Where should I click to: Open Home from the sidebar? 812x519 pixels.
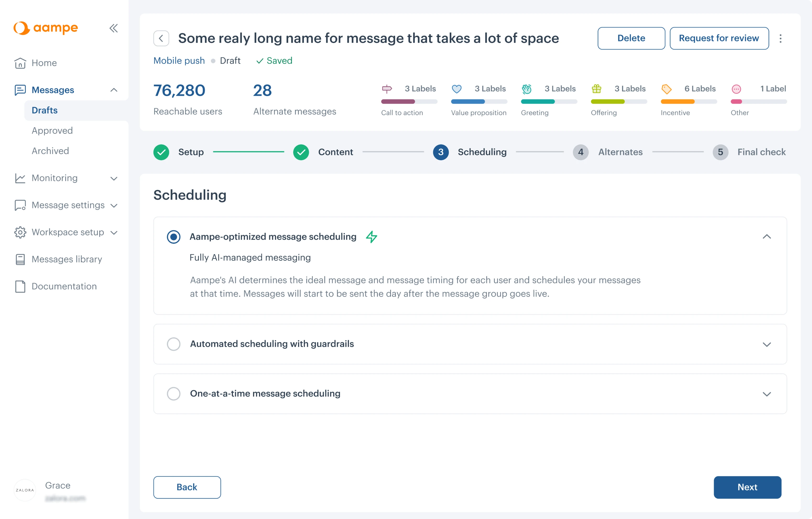tap(44, 63)
